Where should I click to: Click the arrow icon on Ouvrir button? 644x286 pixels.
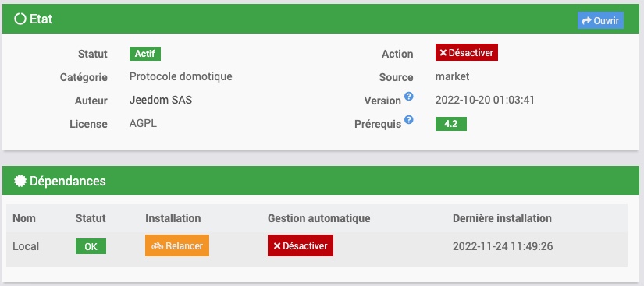[587, 20]
